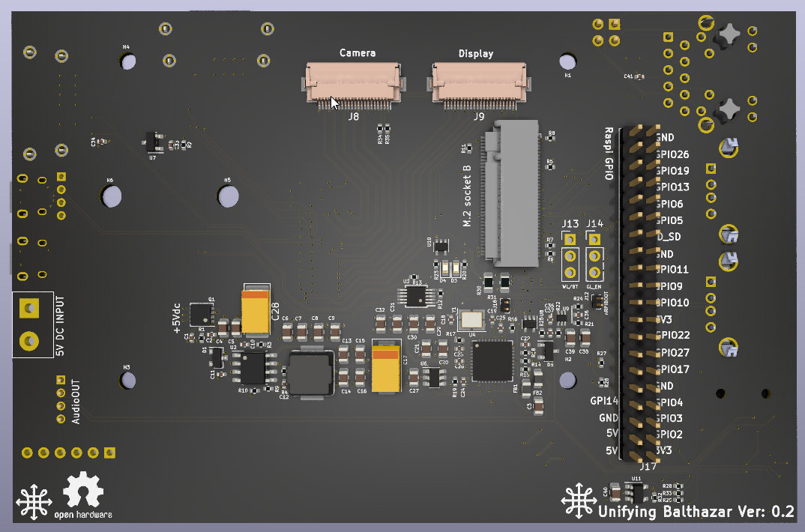
Task: Select the U2 regulator IC
Action: [x=253, y=367]
